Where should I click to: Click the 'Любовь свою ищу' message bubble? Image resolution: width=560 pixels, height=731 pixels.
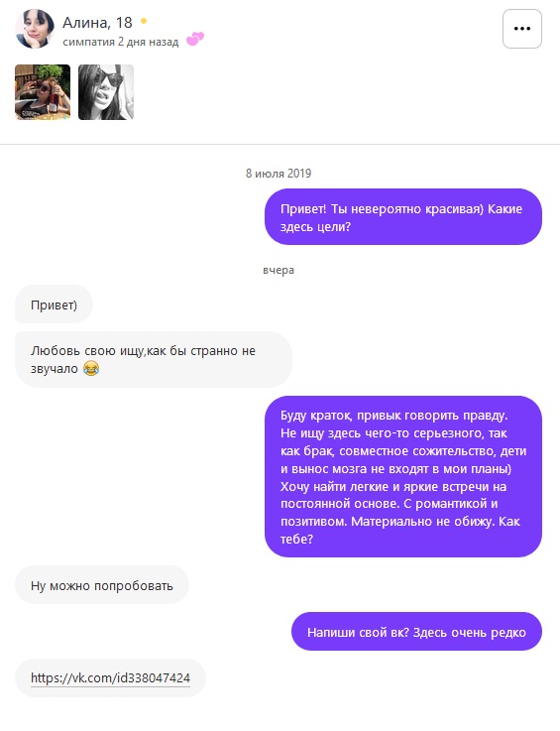(154, 359)
